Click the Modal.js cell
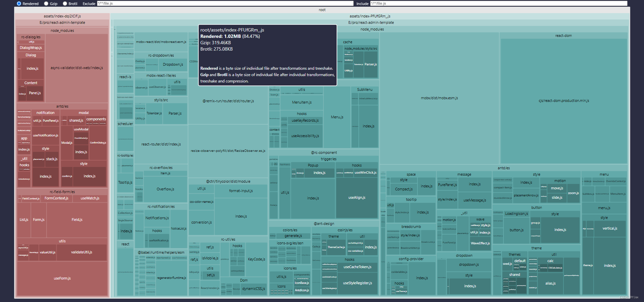Image resolution: width=644 pixels, height=302 pixels. (x=67, y=143)
